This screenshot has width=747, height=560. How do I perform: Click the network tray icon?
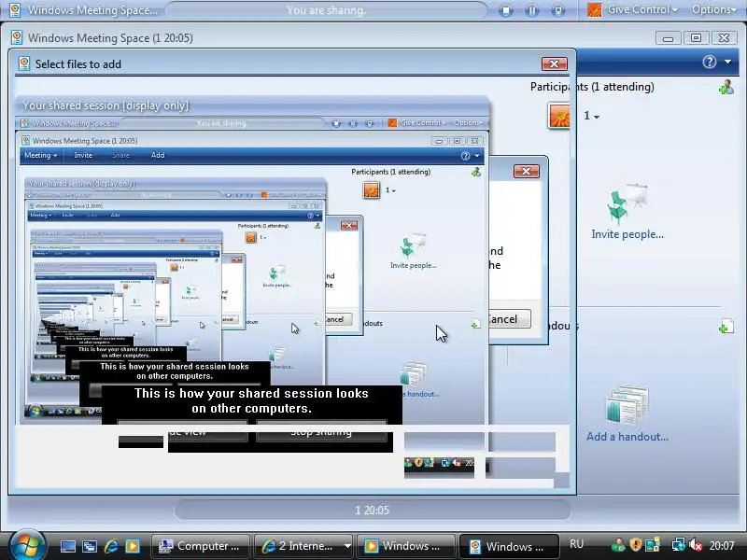(678, 545)
